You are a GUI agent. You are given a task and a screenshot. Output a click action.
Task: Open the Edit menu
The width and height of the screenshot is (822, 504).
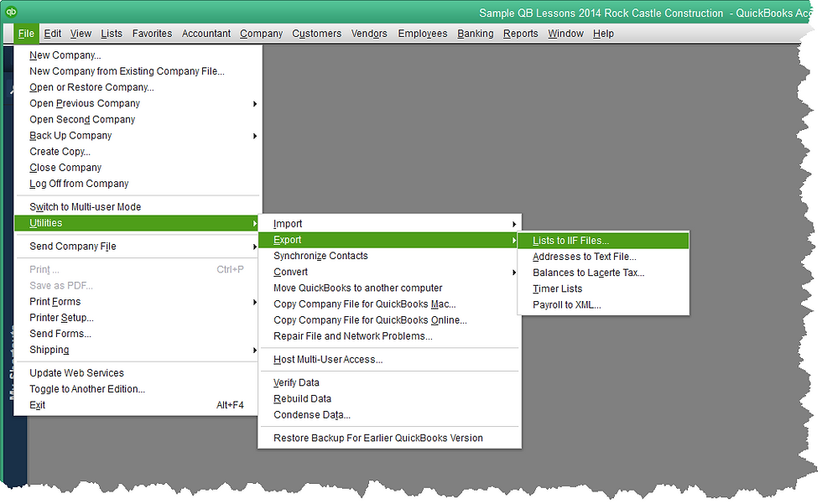52,34
